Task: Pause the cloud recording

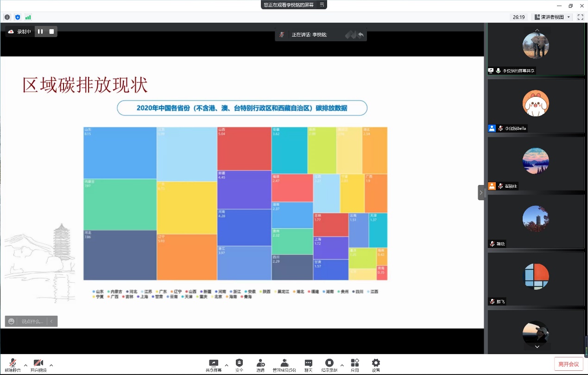Action: pos(40,32)
